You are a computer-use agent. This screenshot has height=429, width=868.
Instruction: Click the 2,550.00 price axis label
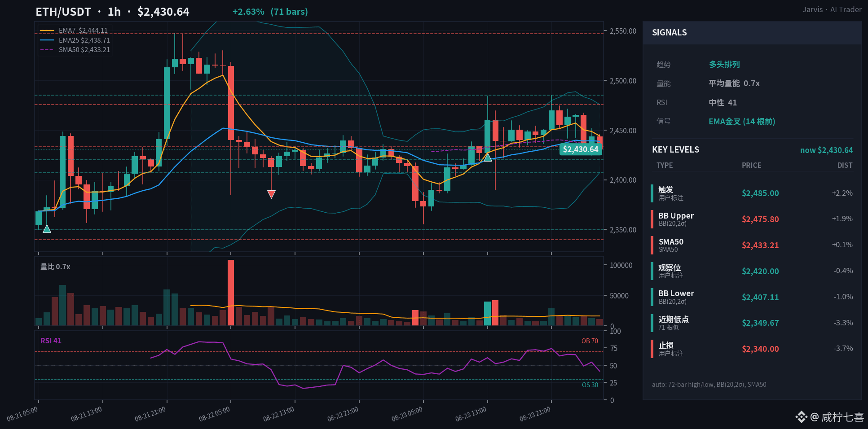click(x=623, y=31)
